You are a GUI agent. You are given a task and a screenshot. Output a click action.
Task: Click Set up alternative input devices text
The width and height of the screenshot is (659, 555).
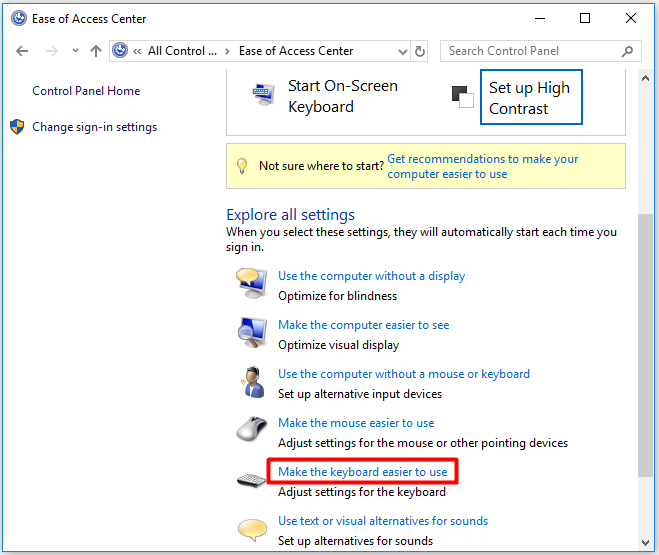click(360, 394)
